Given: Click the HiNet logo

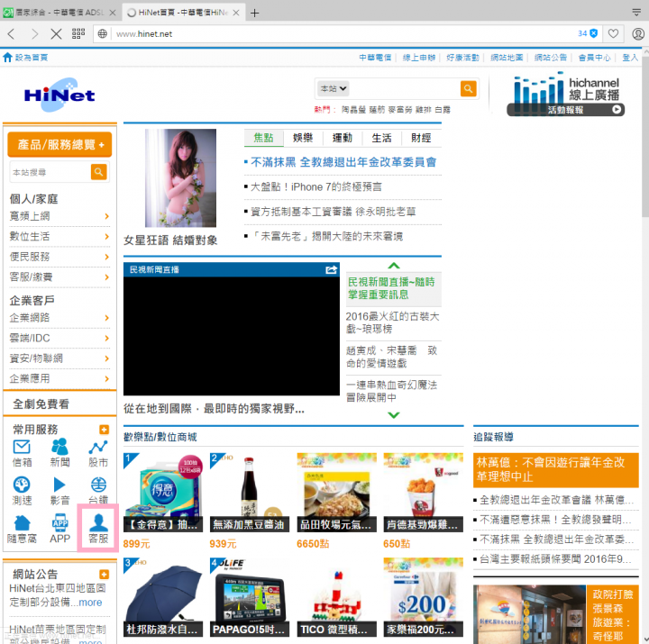Looking at the screenshot, I should coord(59,95).
